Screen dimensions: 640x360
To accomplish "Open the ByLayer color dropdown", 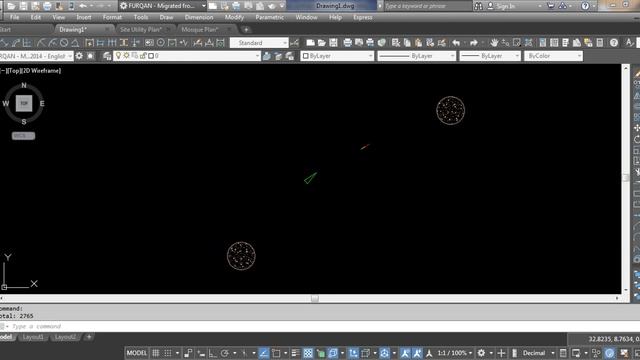I will point(337,56).
